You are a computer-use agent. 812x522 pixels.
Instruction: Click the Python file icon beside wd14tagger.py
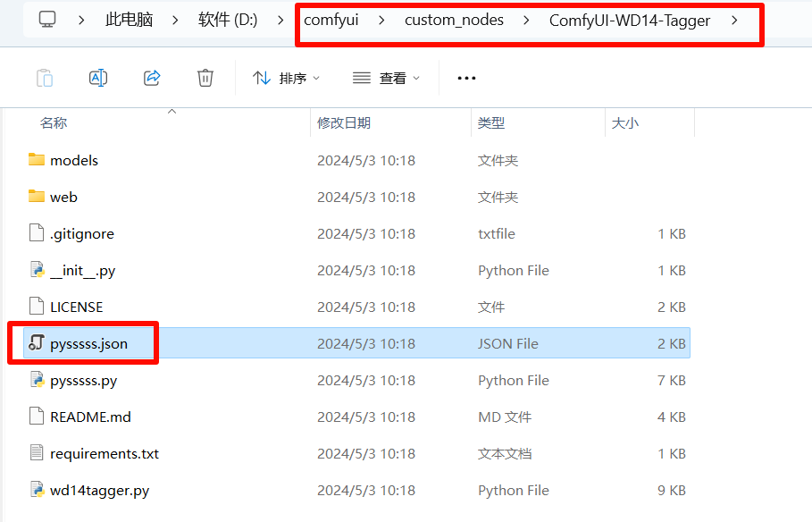[38, 490]
